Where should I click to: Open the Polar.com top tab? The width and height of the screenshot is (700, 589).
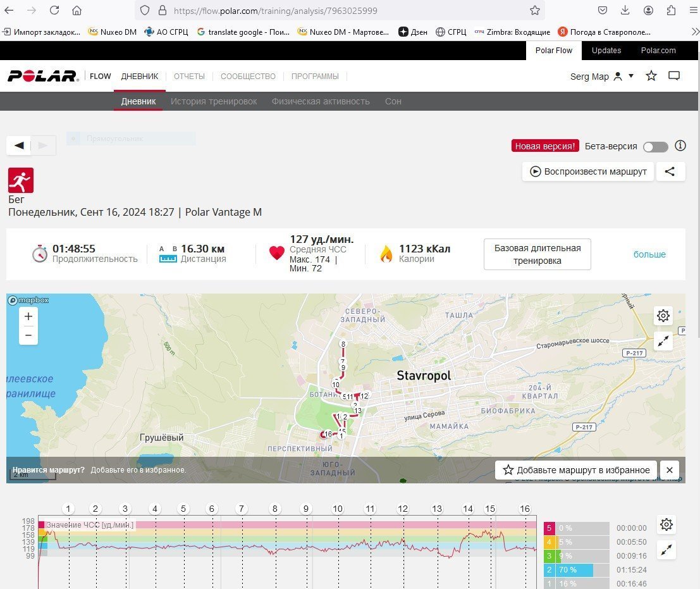[x=658, y=51]
